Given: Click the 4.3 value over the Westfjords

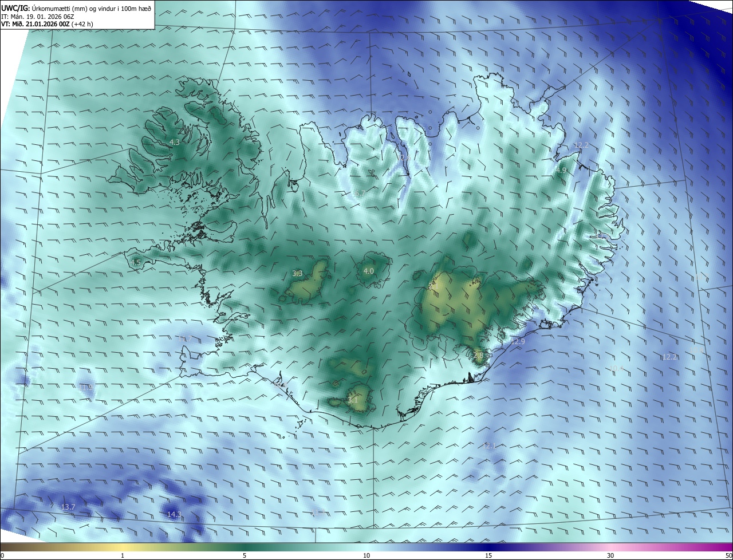Looking at the screenshot, I should click(x=175, y=142).
